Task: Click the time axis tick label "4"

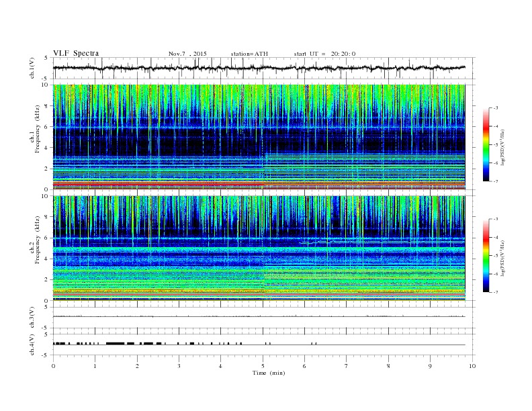Action: click(x=220, y=366)
